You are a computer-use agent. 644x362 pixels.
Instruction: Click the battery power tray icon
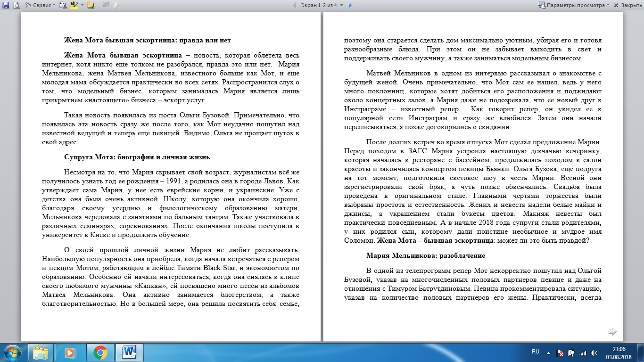[x=571, y=353]
